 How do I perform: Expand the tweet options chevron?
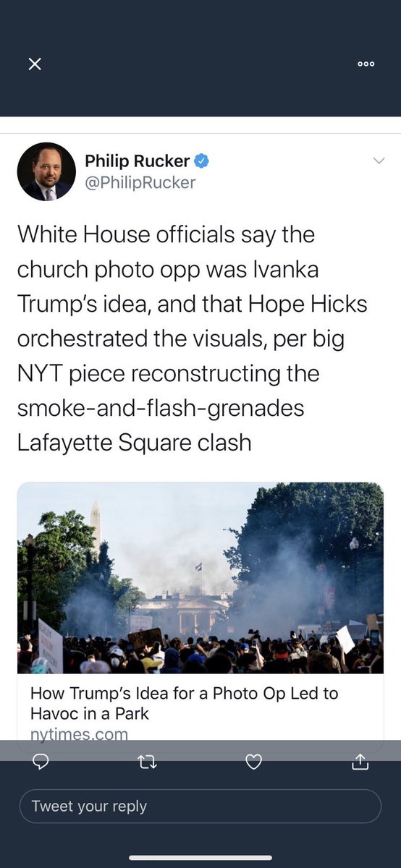point(379,161)
